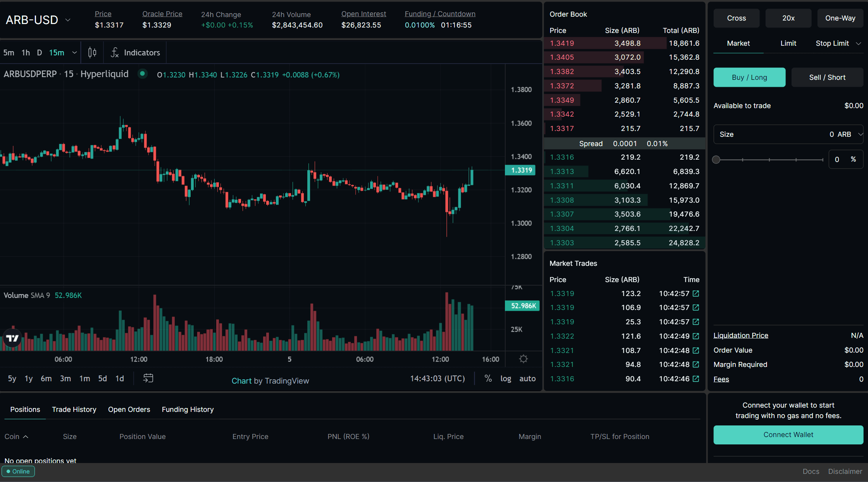Click the Open Interest label

click(363, 14)
